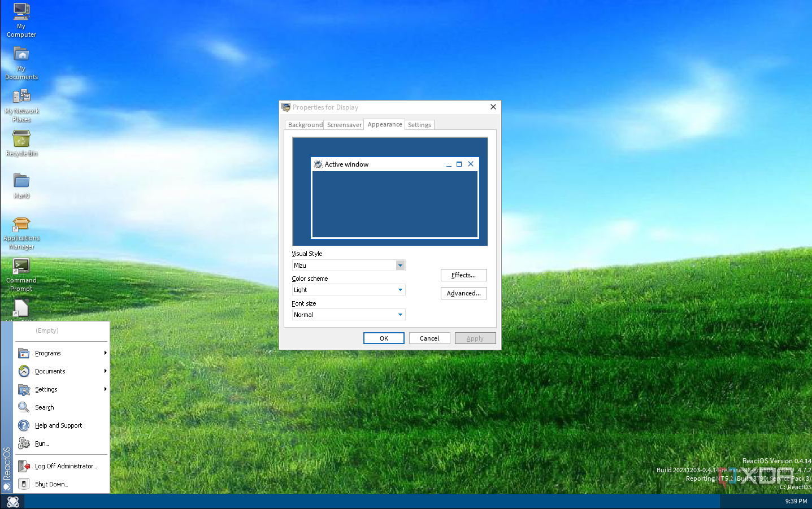This screenshot has height=509, width=812.
Task: Expand the Font size dropdown
Action: click(400, 315)
